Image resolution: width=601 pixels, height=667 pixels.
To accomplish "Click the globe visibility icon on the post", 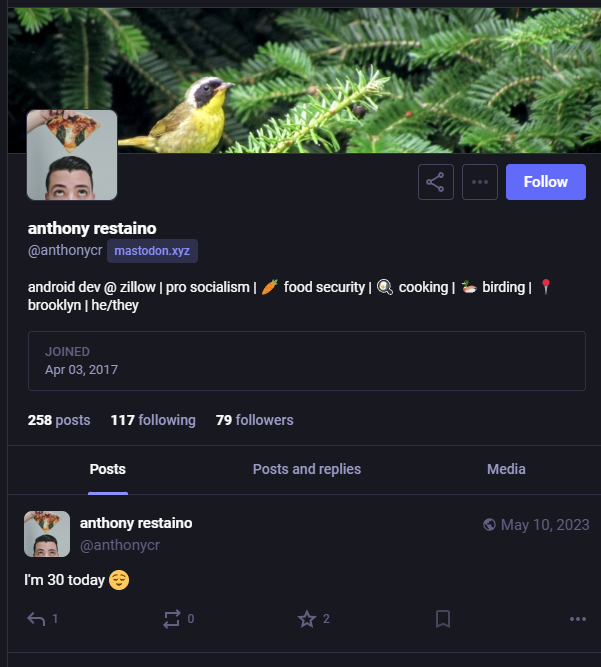I will click(x=490, y=524).
